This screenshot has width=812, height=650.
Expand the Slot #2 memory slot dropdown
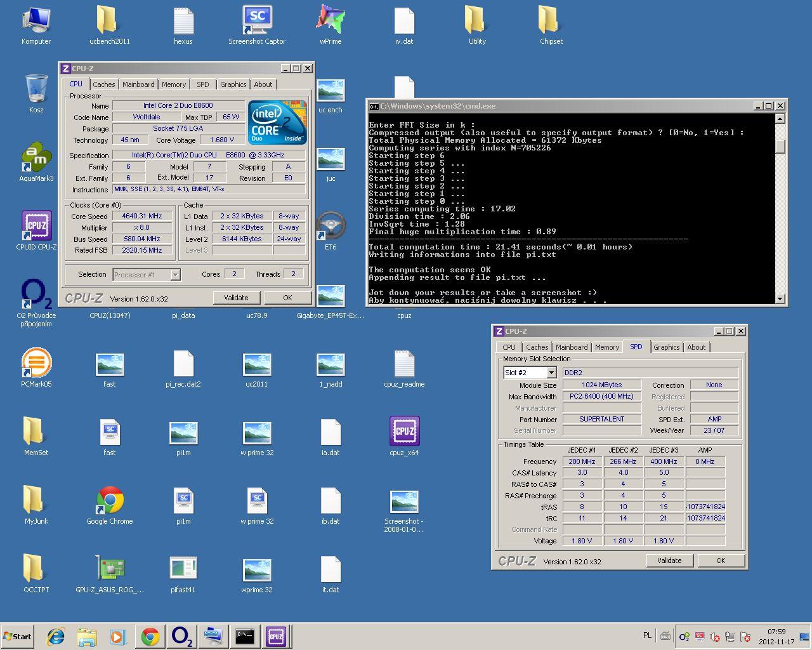[x=551, y=373]
